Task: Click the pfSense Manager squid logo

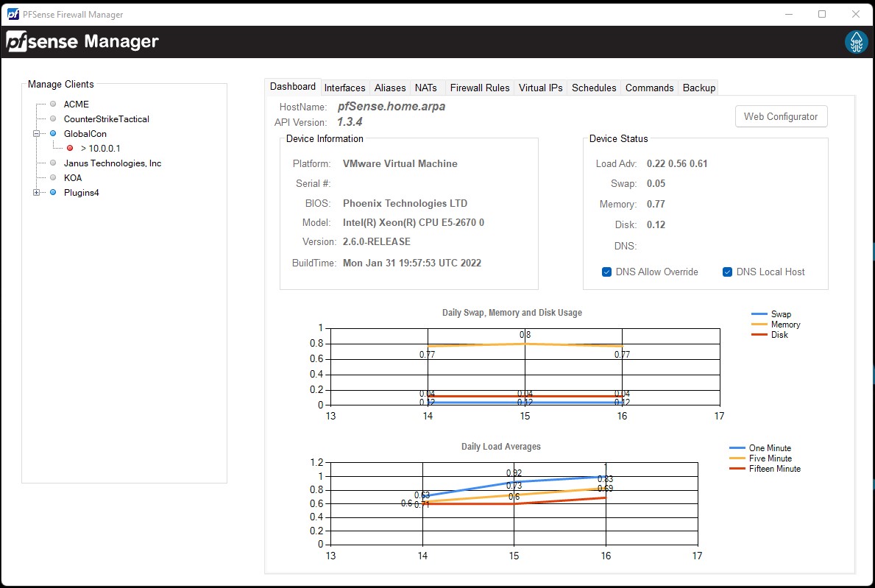Action: tap(856, 42)
